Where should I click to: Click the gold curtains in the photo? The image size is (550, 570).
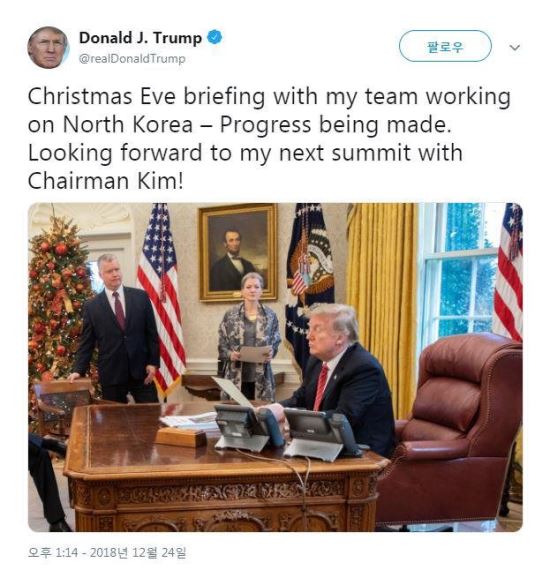click(x=381, y=302)
